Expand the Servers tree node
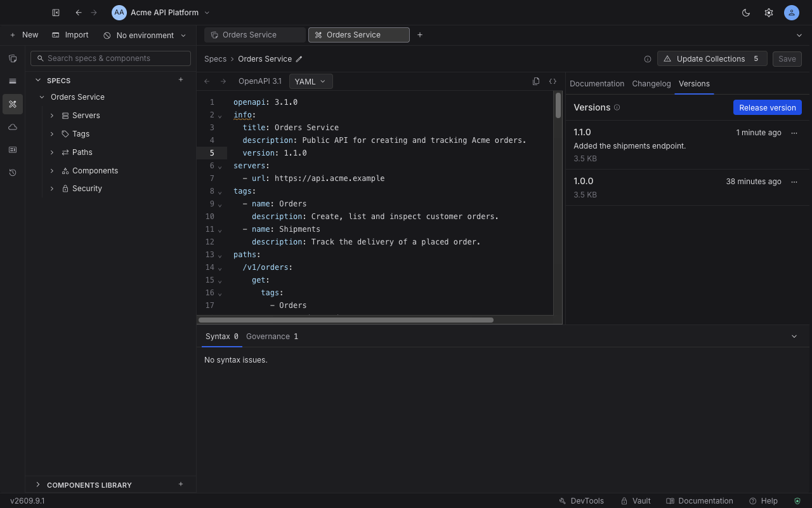 click(x=52, y=116)
